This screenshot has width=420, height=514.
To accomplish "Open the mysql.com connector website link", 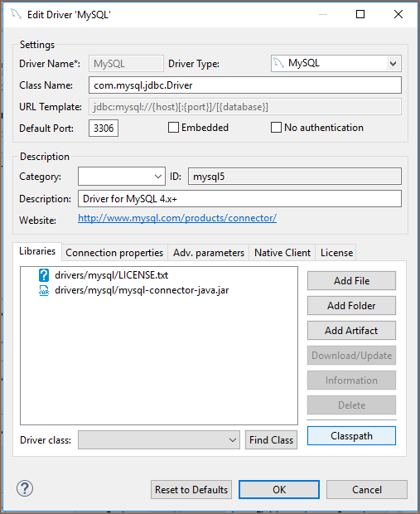I will (x=177, y=218).
